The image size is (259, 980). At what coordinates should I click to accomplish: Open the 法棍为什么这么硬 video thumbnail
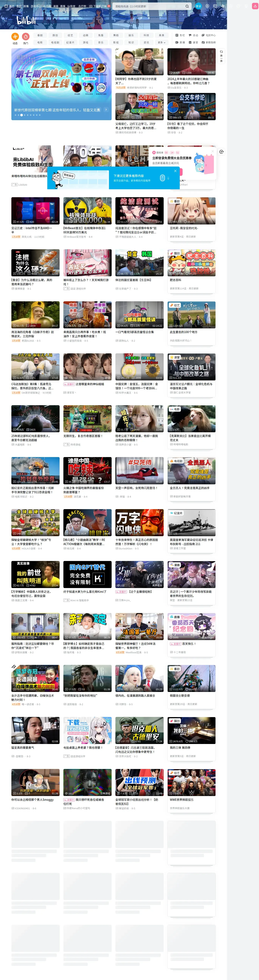click(35, 263)
